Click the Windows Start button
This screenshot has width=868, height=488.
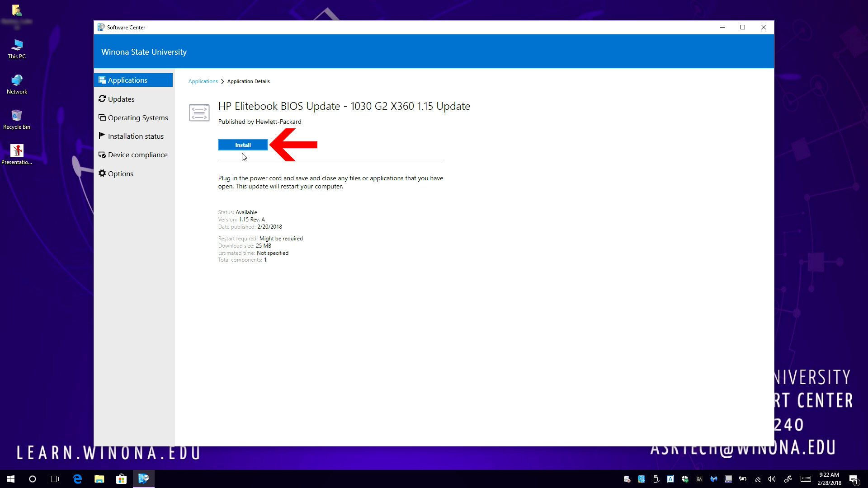[x=11, y=479]
